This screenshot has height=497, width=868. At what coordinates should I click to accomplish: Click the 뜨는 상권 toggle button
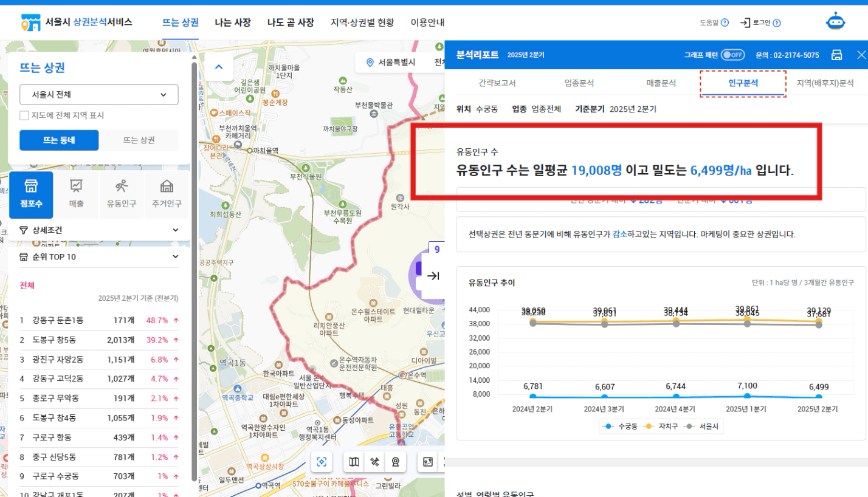coord(139,140)
